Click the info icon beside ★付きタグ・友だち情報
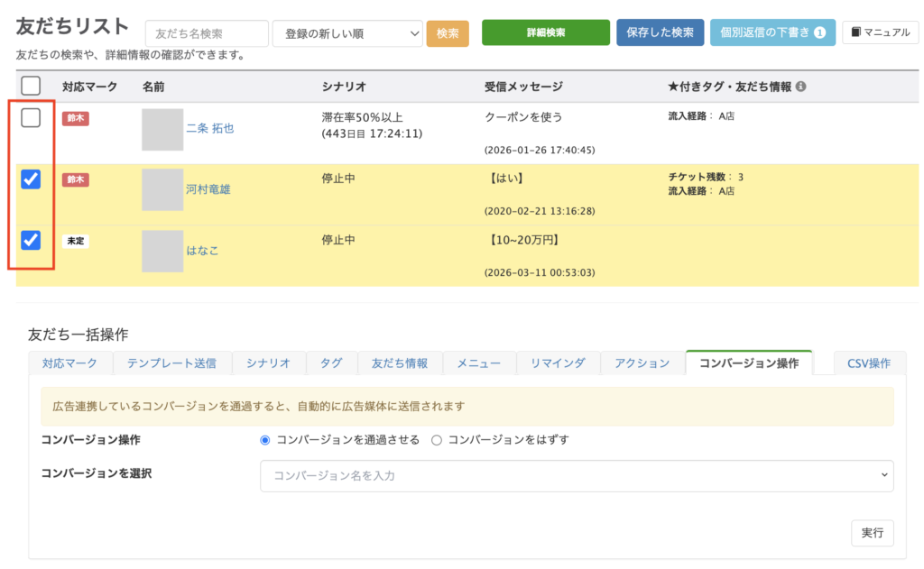Screen dimensions: 924x569 [x=801, y=87]
